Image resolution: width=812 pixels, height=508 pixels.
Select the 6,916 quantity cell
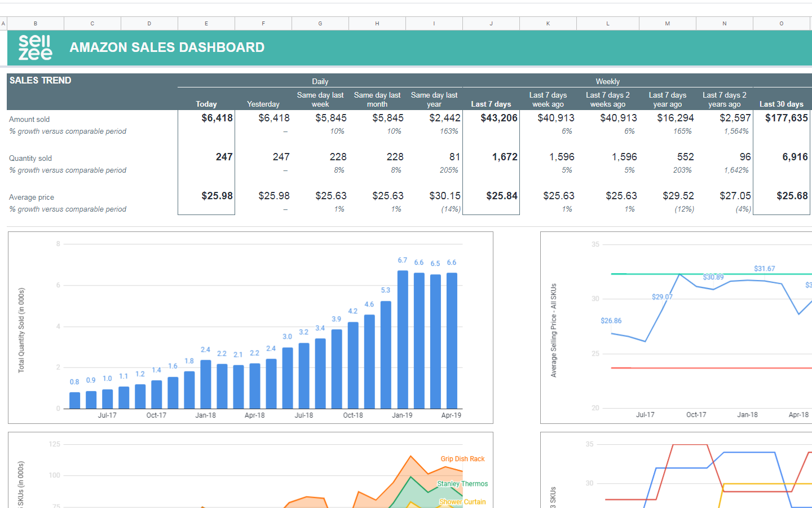(x=795, y=157)
